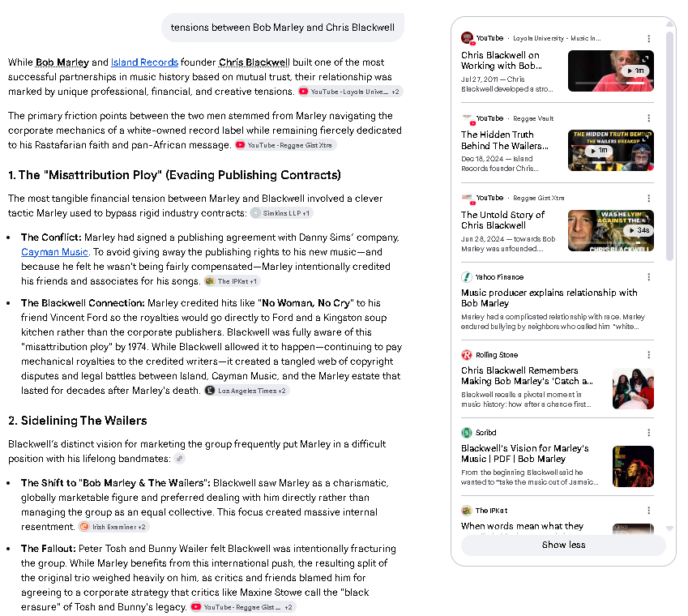Click 'The Blackwell Connection:' bold label
The width and height of the screenshot is (688, 616).
pos(83,303)
